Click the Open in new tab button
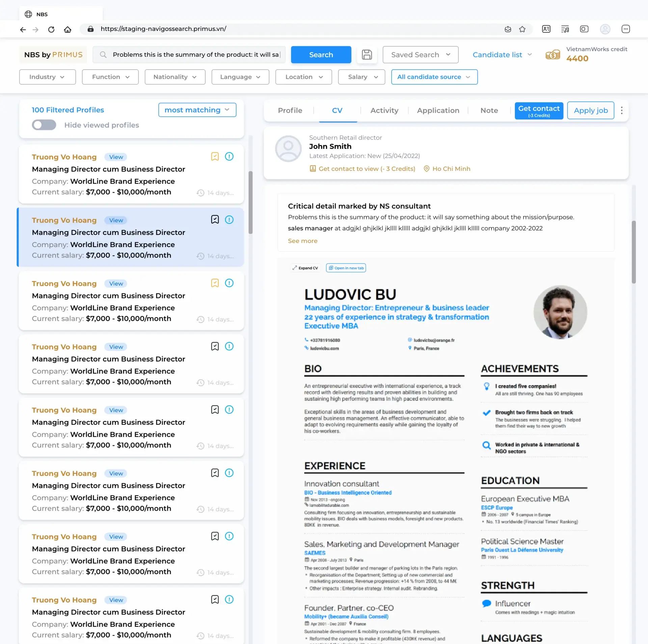 [346, 268]
